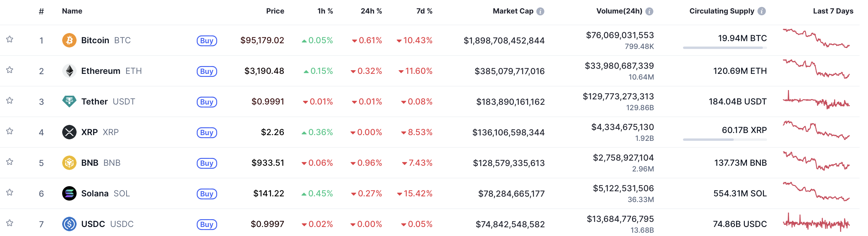Select the Ethereum ETH logo icon
Screen dimensions: 868x236
[x=69, y=71]
